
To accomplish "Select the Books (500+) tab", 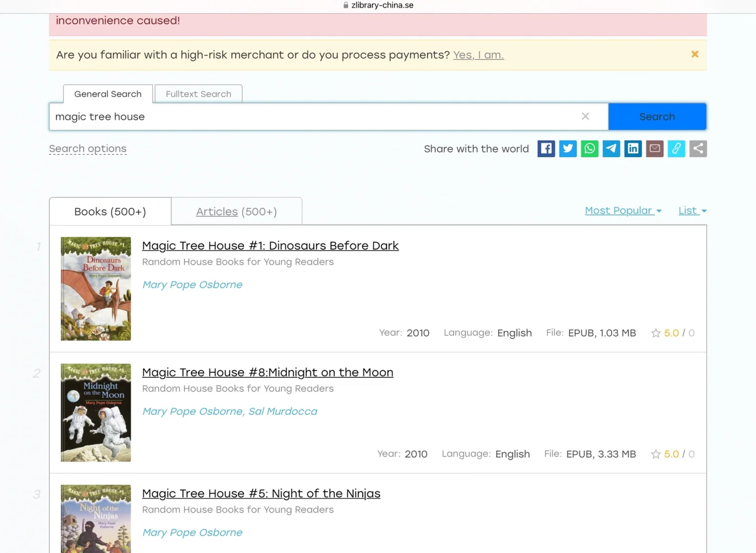I will tap(110, 211).
